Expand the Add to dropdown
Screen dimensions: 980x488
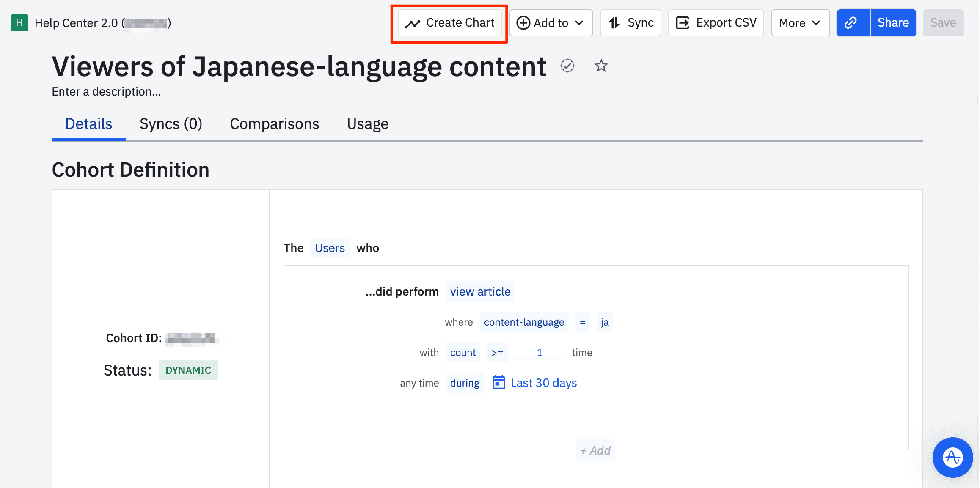tap(551, 23)
